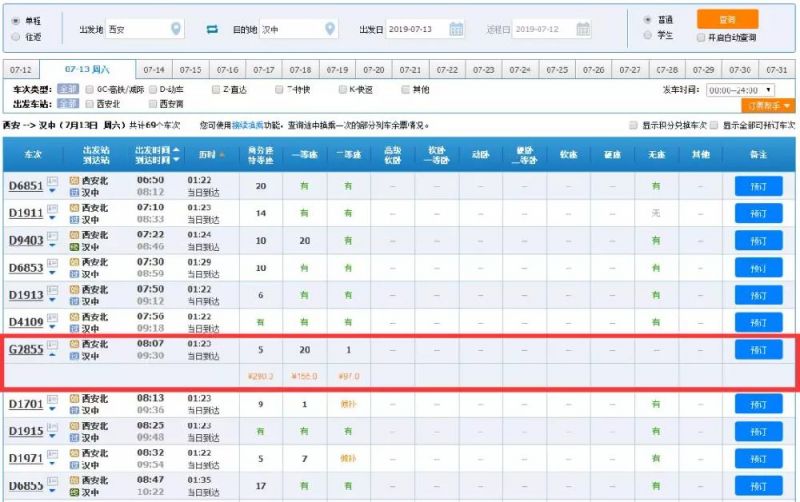Switch to the 07-20 date tab
The width and height of the screenshot is (800, 502).
(374, 70)
